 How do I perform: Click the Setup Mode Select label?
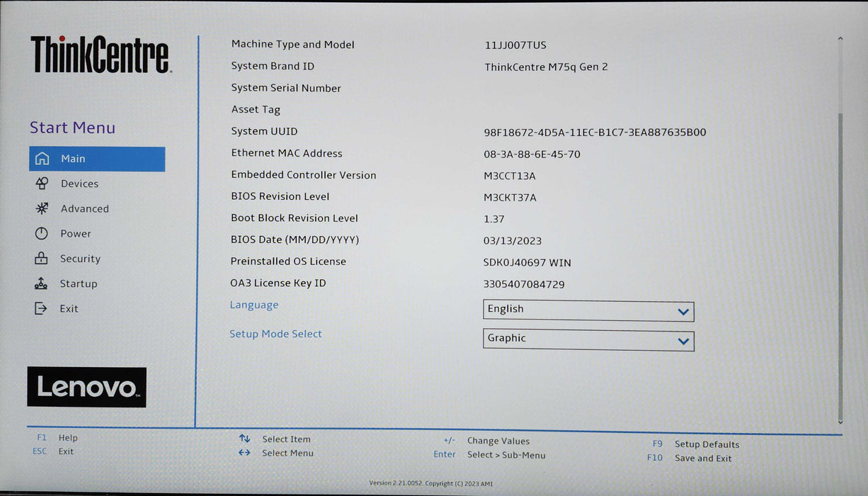275,334
